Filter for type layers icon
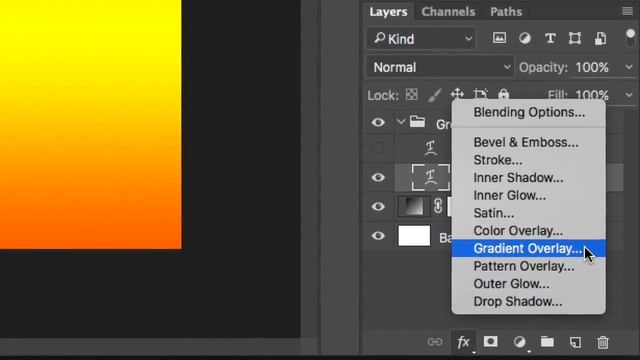Image resolution: width=640 pixels, height=360 pixels. [x=550, y=38]
